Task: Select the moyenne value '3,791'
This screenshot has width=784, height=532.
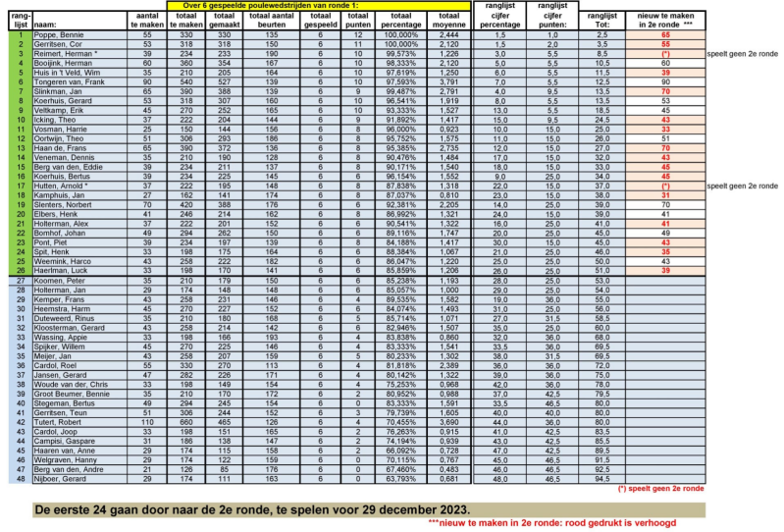Action: point(449,82)
